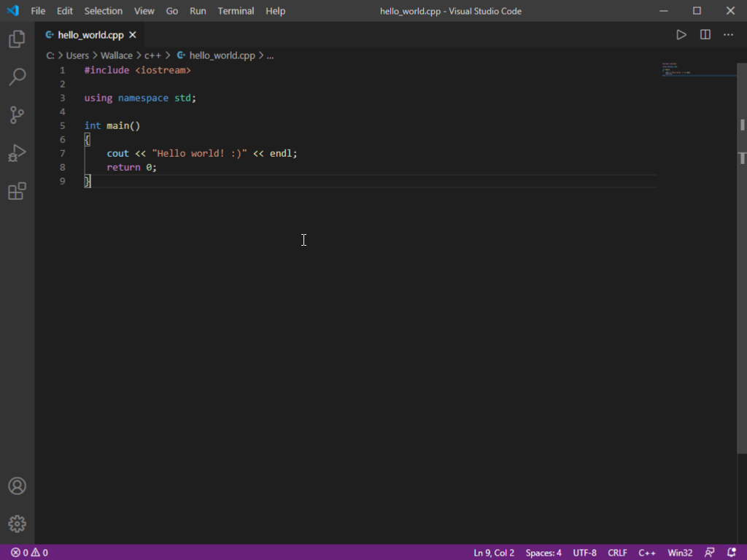Open the Run and Debug view
This screenshot has width=747, height=560.
click(17, 152)
